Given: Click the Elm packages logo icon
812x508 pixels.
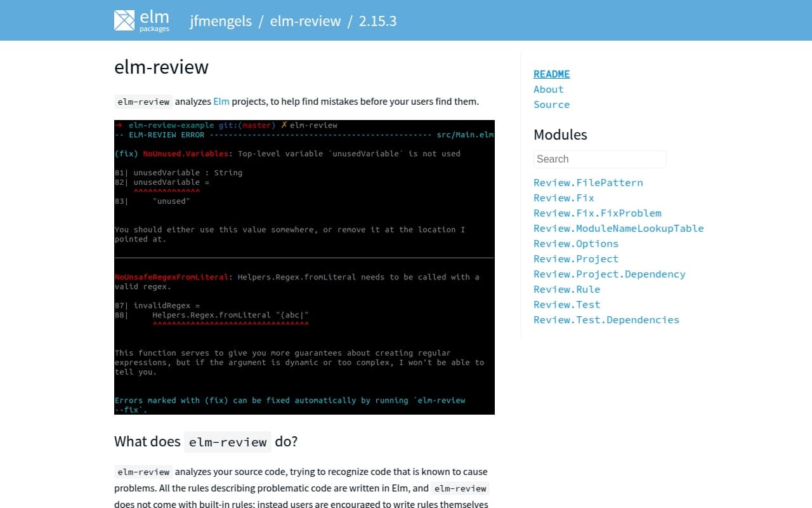Looking at the screenshot, I should pos(124,20).
